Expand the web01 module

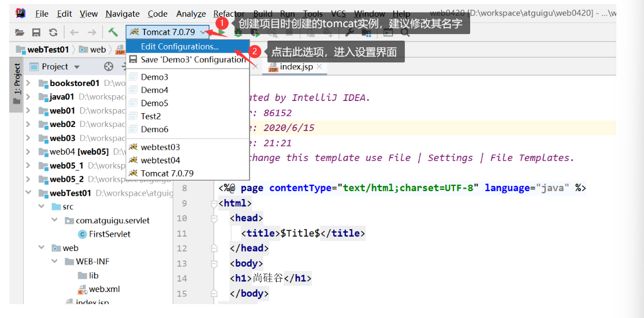28,110
